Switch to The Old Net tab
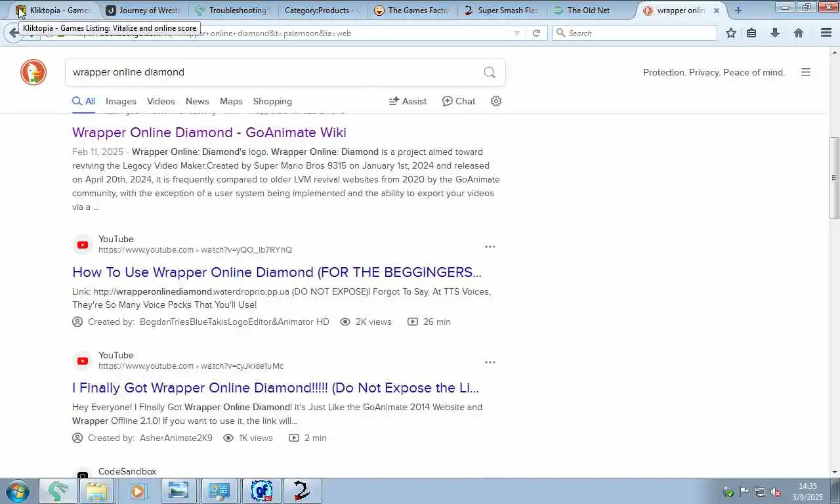840x504 pixels. pos(591,10)
